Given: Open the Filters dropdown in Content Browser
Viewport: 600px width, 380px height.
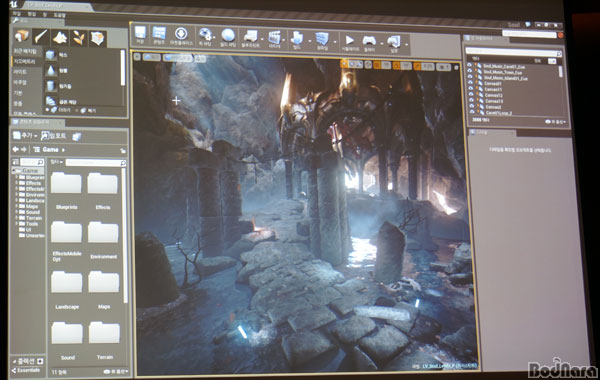Looking at the screenshot, I should pos(57,162).
